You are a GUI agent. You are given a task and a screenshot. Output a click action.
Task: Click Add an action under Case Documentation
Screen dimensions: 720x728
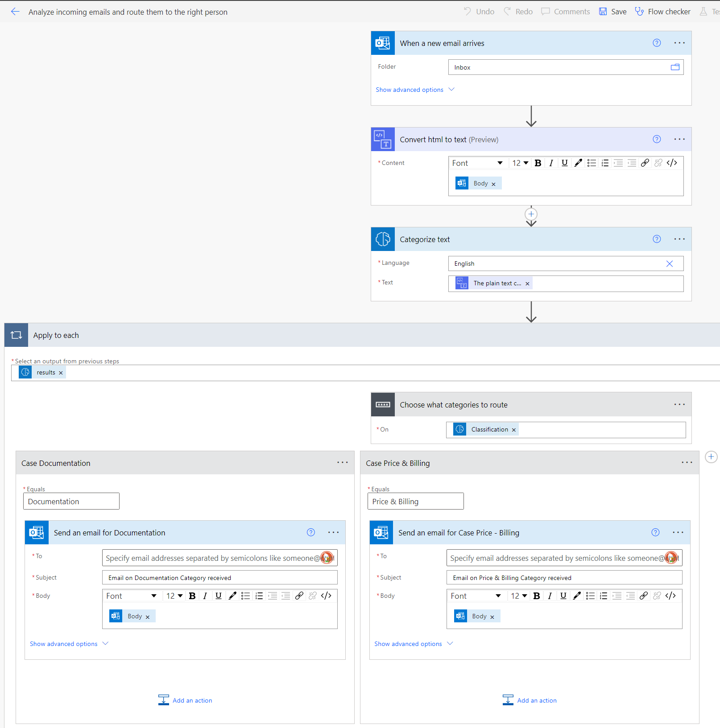pos(185,700)
